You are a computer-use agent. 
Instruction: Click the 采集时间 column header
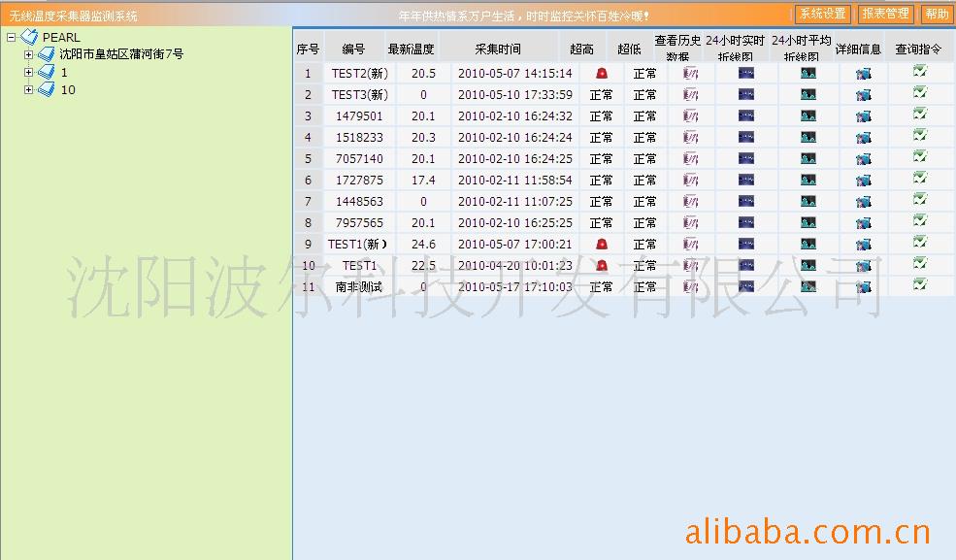pos(498,49)
